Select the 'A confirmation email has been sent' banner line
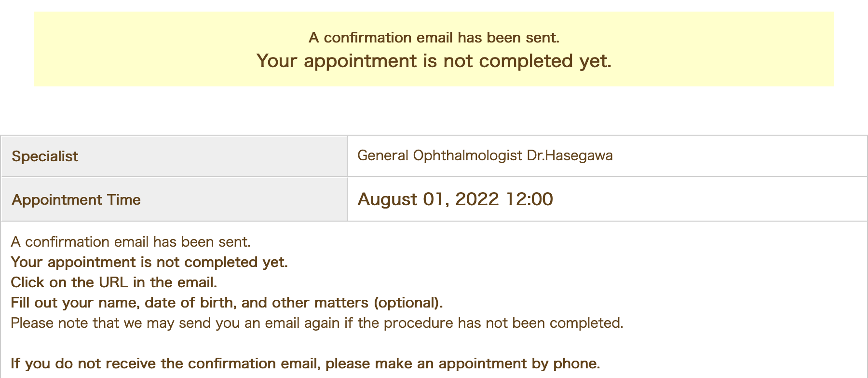Screen dimensions: 868x378 (x=434, y=38)
